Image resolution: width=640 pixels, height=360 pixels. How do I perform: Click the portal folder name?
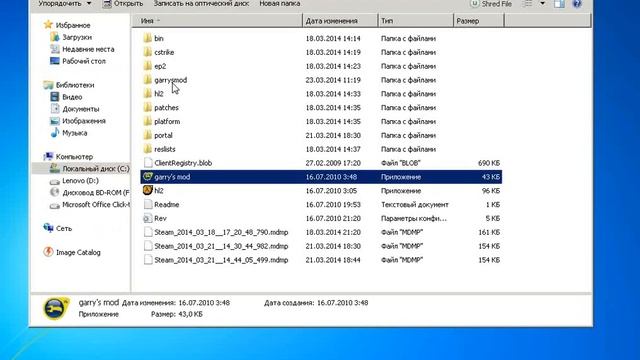(163, 136)
